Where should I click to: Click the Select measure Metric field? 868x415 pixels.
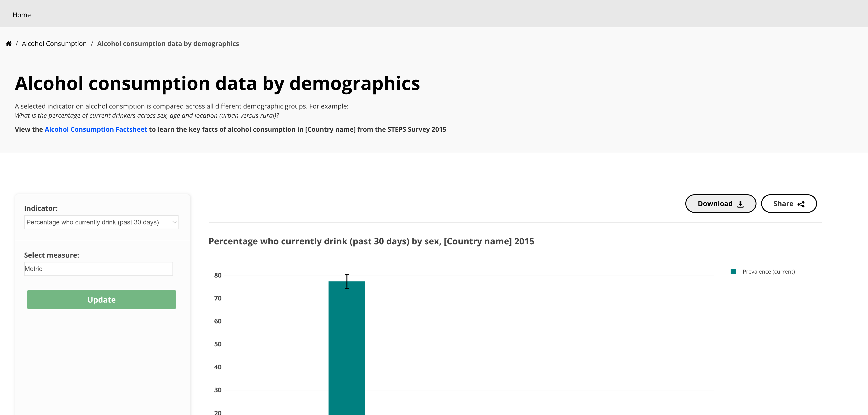tap(98, 269)
